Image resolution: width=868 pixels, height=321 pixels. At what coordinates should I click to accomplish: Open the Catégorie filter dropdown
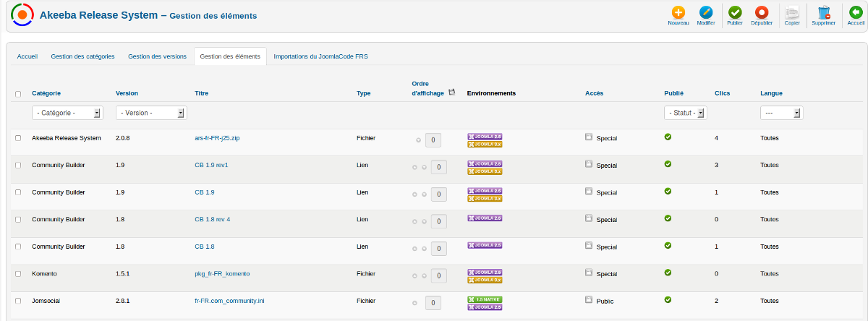pyautogui.click(x=67, y=113)
